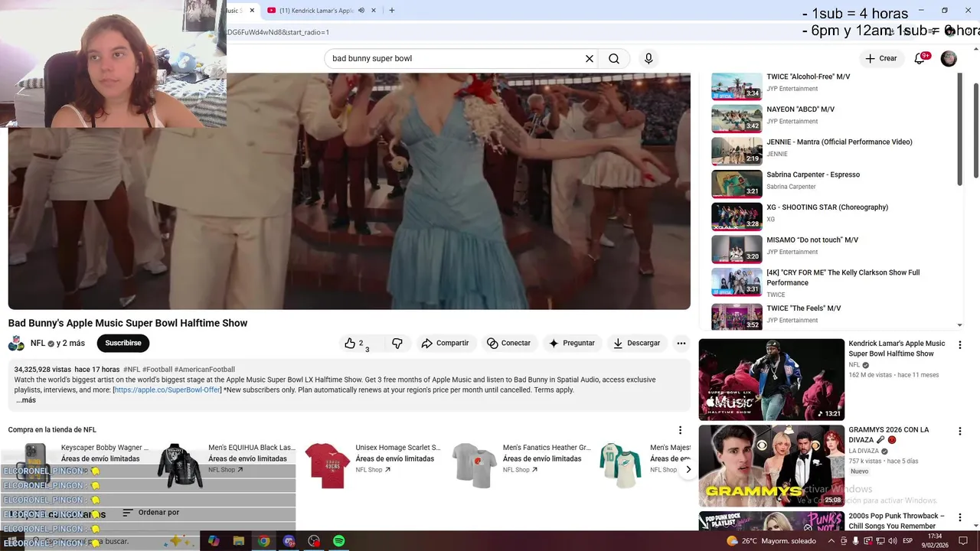The width and height of the screenshot is (980, 551).
Task: Subscribe to NFL with Suscribirse
Action: 123,343
